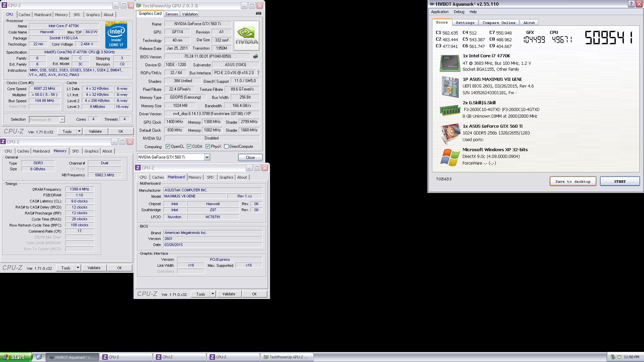Screen dimensions: 644x362
Task: Click the CPU chip icon in Aquamark
Action: coord(450,63)
